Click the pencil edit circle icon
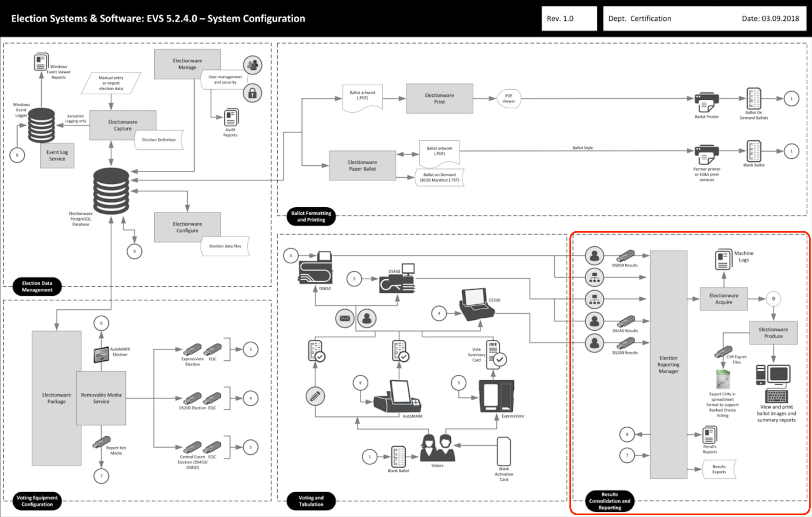Screen dimensions: 812x517 click(x=315, y=396)
